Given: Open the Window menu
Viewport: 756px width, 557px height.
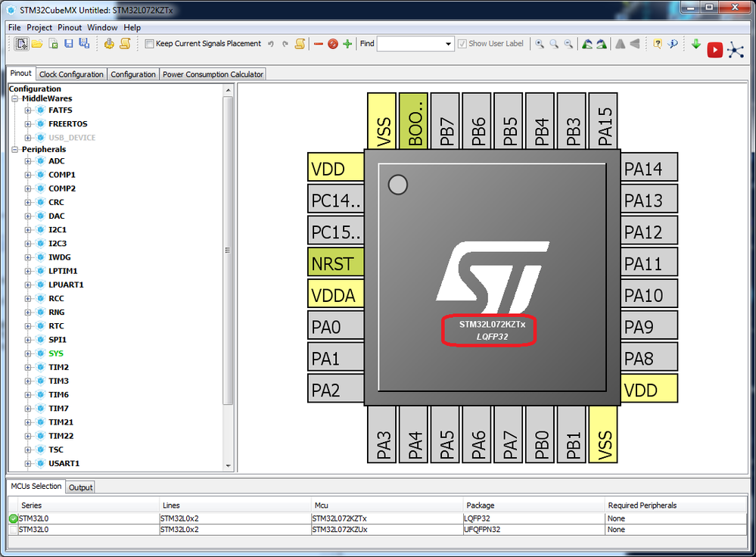Looking at the screenshot, I should point(102,27).
